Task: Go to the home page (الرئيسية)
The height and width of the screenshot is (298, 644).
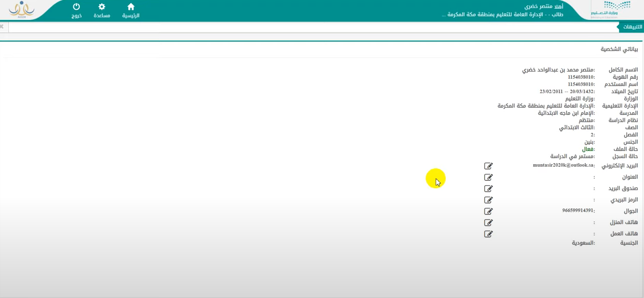Action: click(x=131, y=10)
